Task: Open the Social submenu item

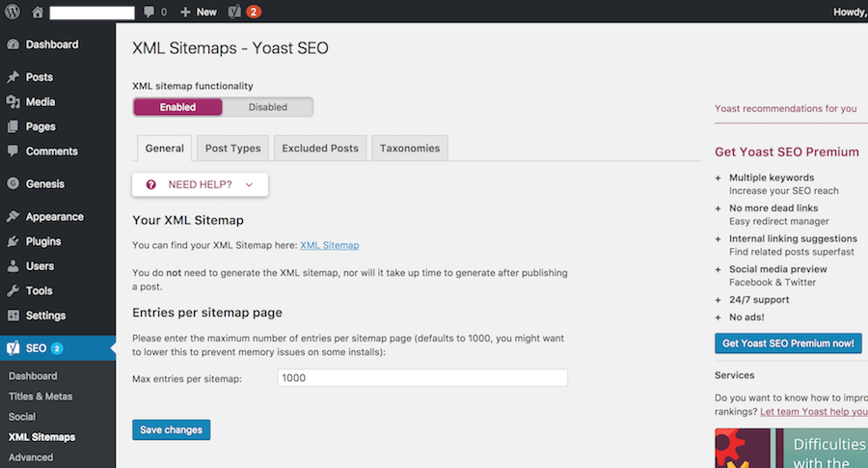Action: (22, 417)
